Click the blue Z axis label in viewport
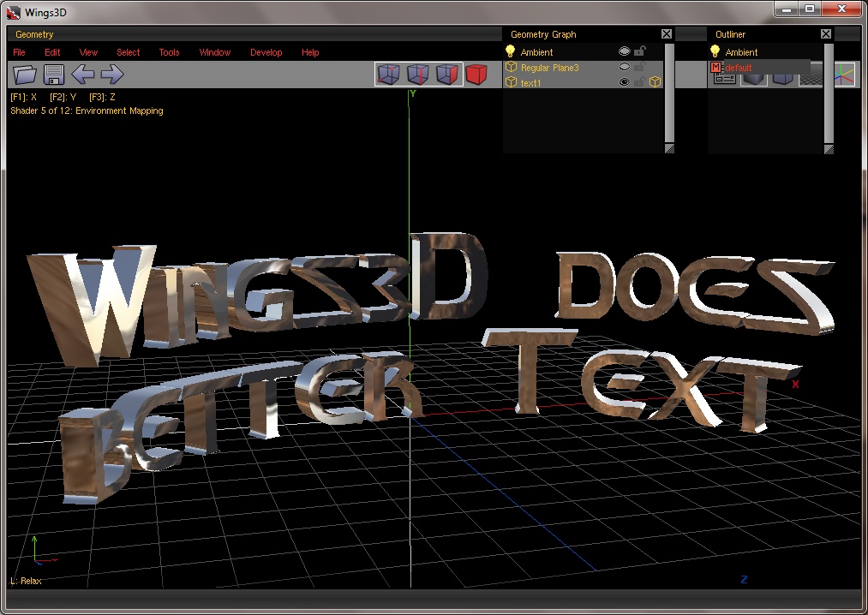Image resolution: width=868 pixels, height=615 pixels. (744, 580)
